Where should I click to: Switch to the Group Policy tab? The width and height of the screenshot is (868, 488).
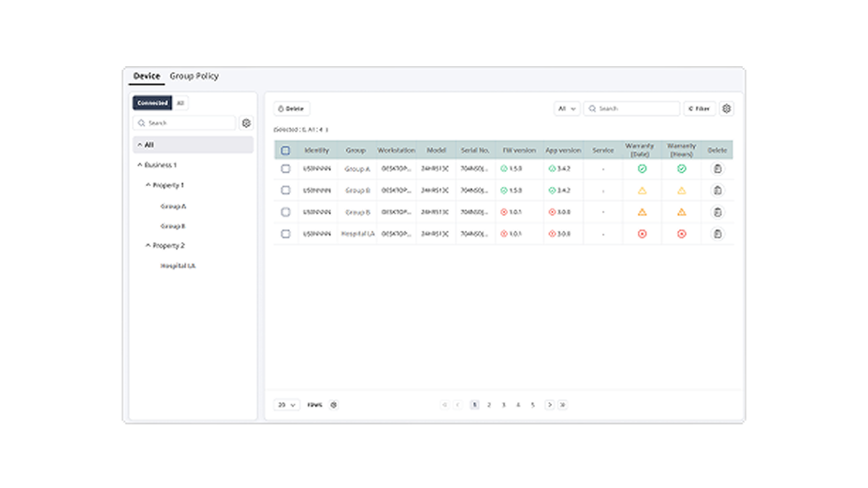(x=195, y=76)
